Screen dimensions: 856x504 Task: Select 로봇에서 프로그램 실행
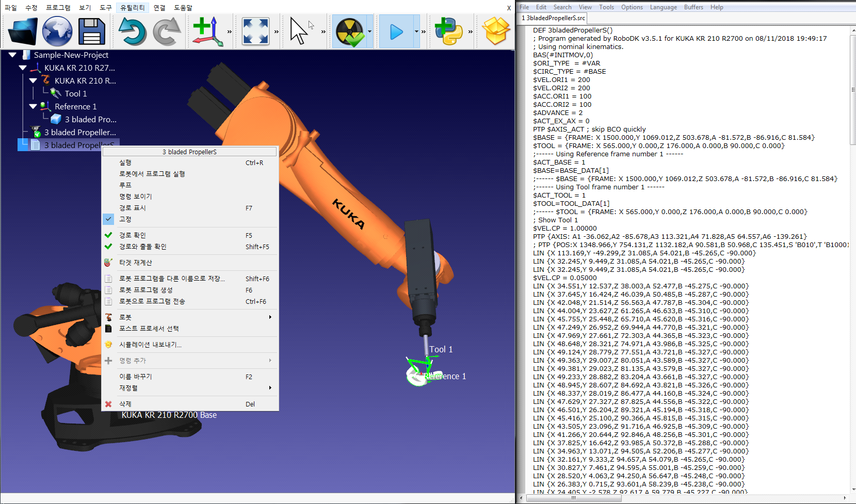(190, 174)
